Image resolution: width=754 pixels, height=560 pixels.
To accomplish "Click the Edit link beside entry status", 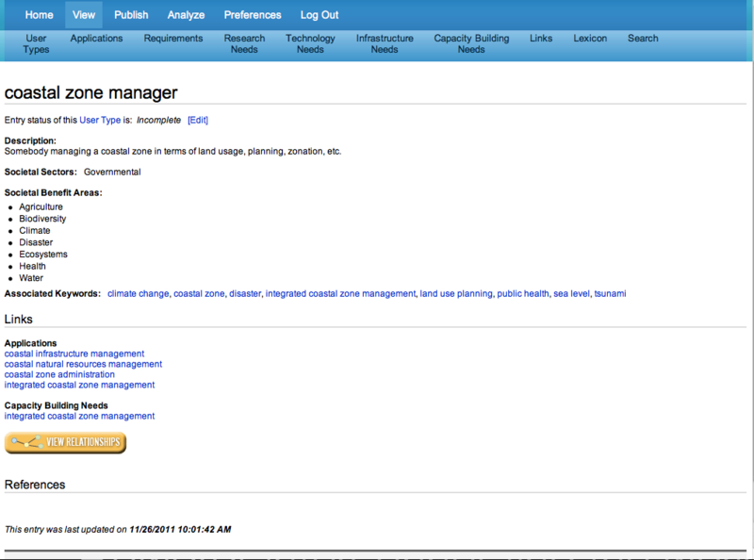I will tap(198, 120).
